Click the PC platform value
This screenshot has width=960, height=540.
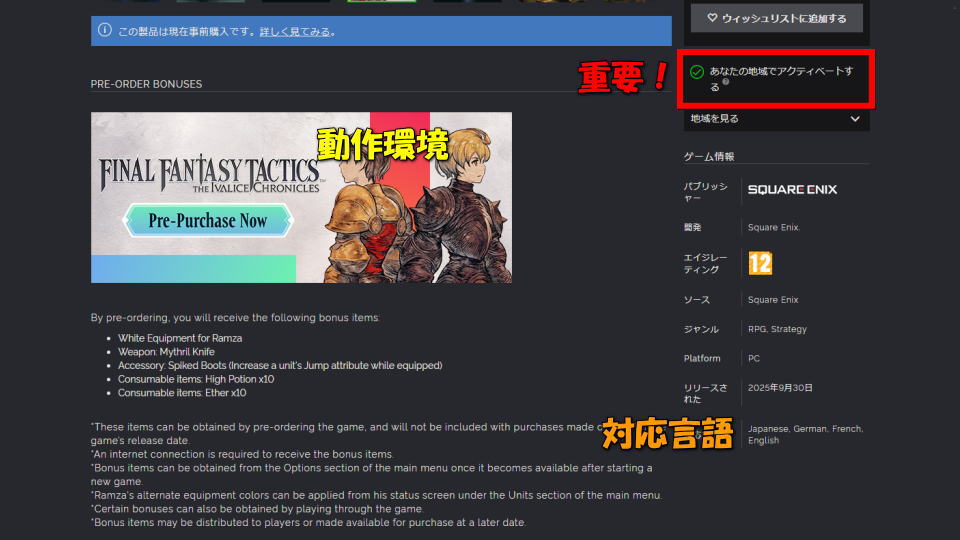(x=754, y=358)
